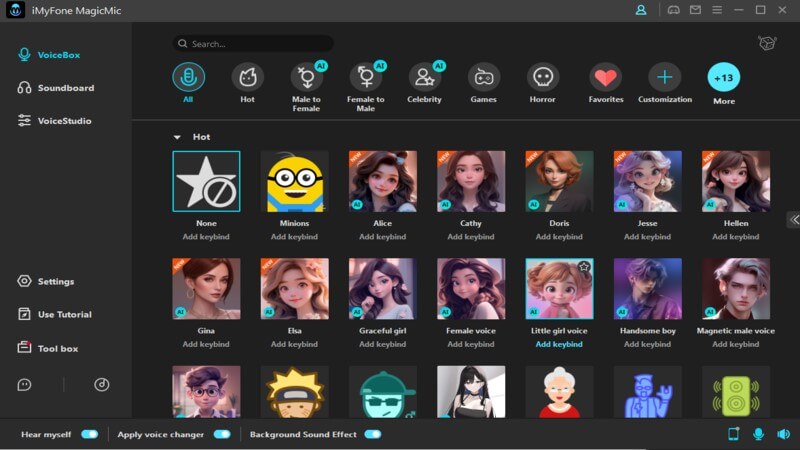Favorite Little girl voice with star icon
The height and width of the screenshot is (450, 800).
584,267
